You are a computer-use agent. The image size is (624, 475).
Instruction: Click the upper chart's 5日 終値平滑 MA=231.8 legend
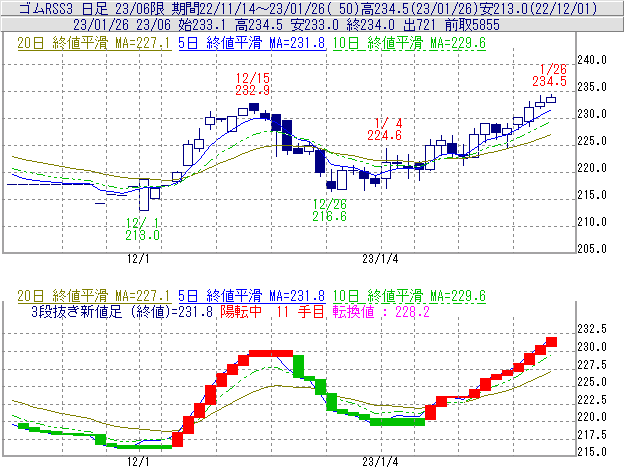click(251, 43)
